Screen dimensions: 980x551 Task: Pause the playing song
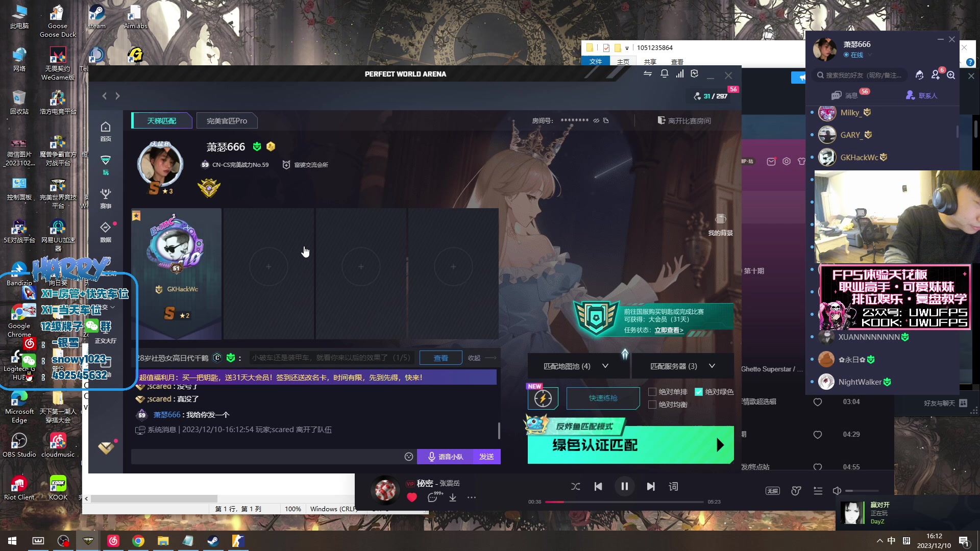[x=624, y=486]
